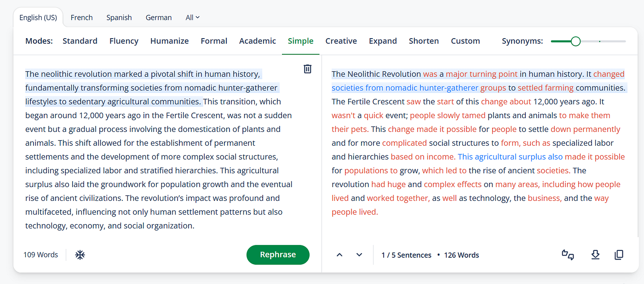Pick the Academic mode

tap(257, 41)
